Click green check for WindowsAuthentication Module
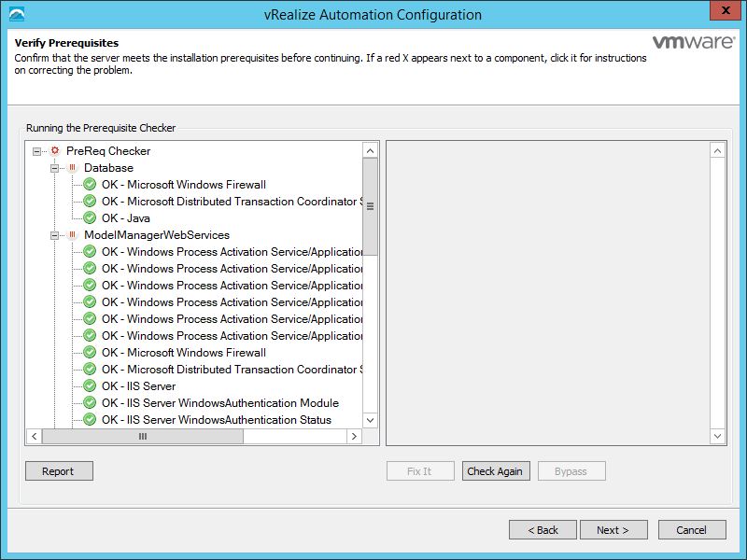 tap(91, 403)
